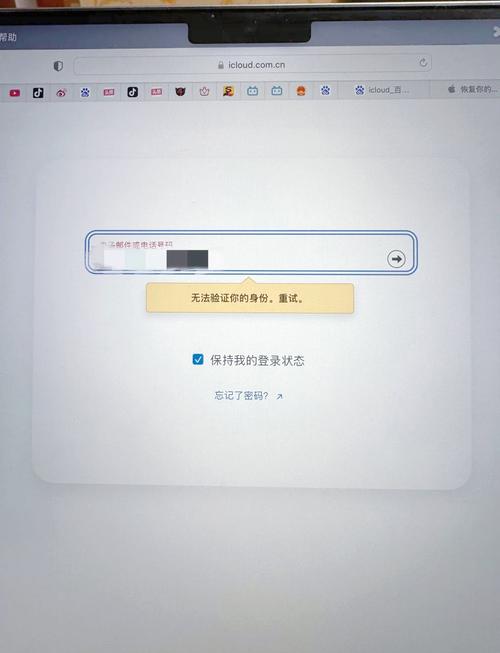This screenshot has width=500, height=653.
Task: Open the 帮助 menu in menu bar
Action: point(7,37)
